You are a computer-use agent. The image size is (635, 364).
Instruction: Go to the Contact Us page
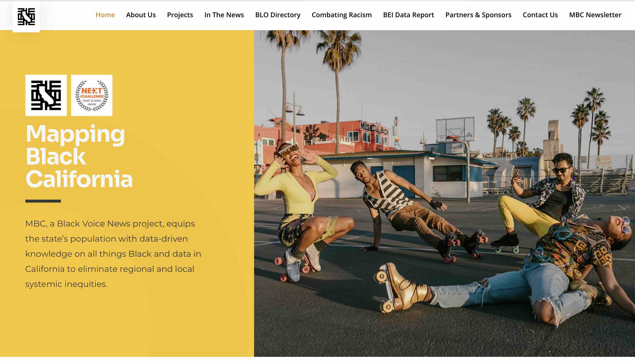tap(540, 15)
